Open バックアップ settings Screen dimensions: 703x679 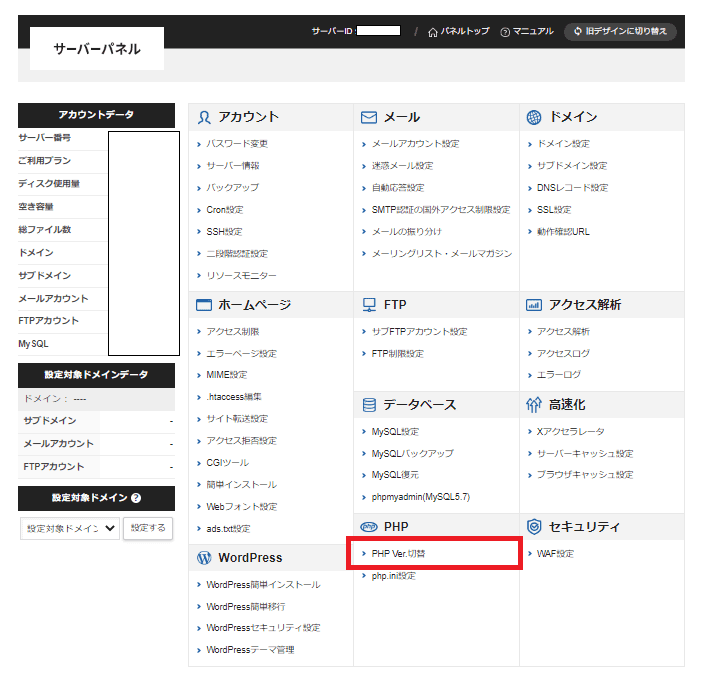(232, 188)
